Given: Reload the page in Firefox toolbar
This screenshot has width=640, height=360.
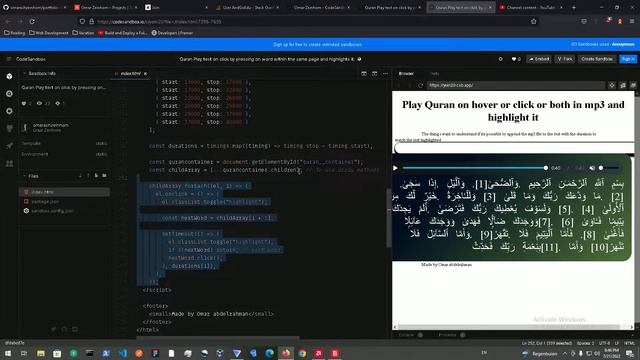Looking at the screenshot, I should pyautogui.click(x=32, y=21).
